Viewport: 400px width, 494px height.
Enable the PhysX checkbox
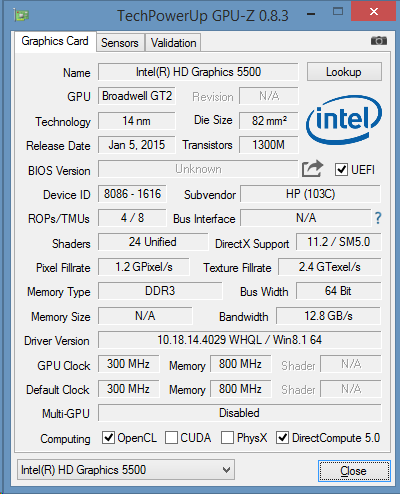(227, 437)
